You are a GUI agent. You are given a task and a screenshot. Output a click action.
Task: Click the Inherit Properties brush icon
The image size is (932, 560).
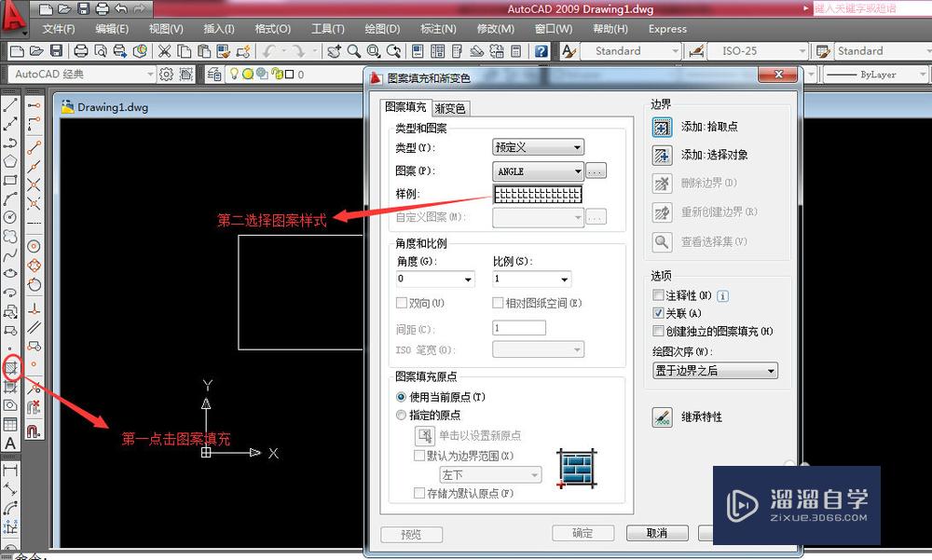point(662,417)
